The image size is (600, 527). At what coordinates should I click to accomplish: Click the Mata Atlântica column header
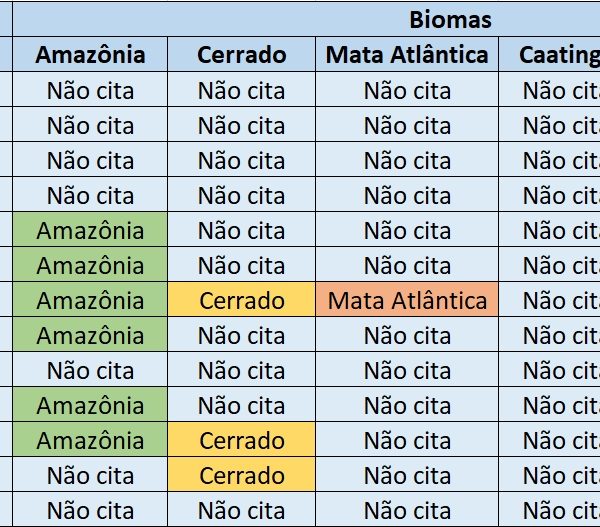tap(407, 54)
